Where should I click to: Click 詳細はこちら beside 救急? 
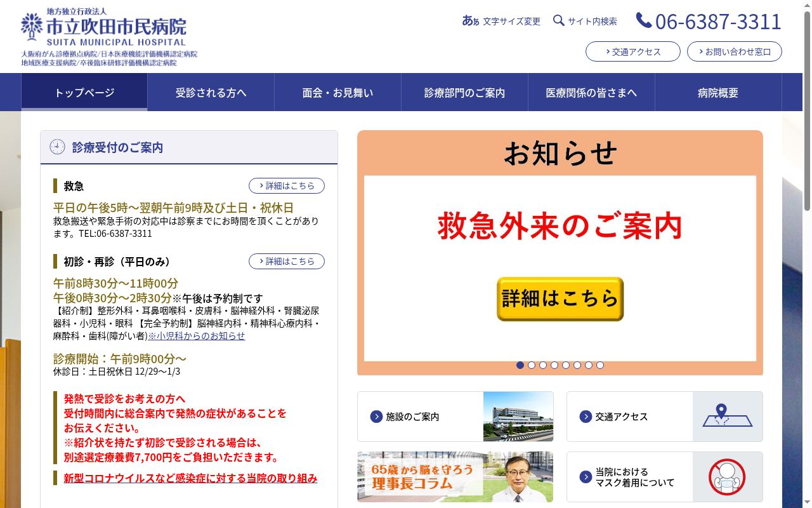coord(287,185)
